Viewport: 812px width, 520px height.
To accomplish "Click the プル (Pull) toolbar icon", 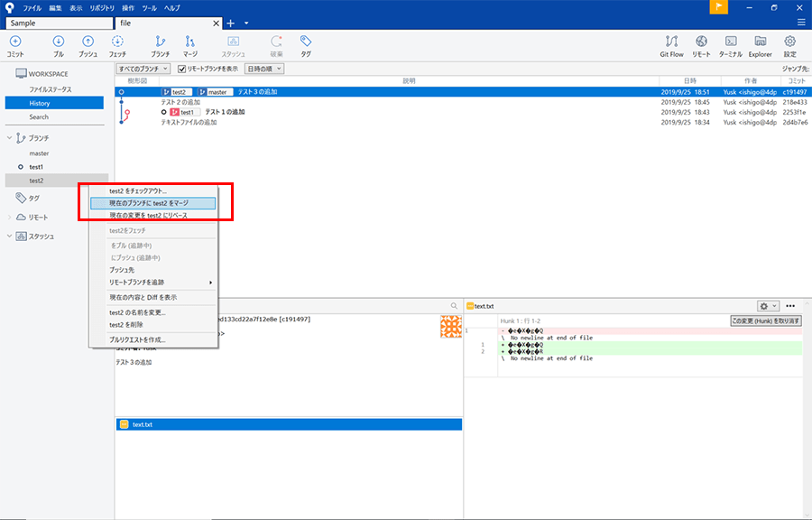I will tap(59, 45).
